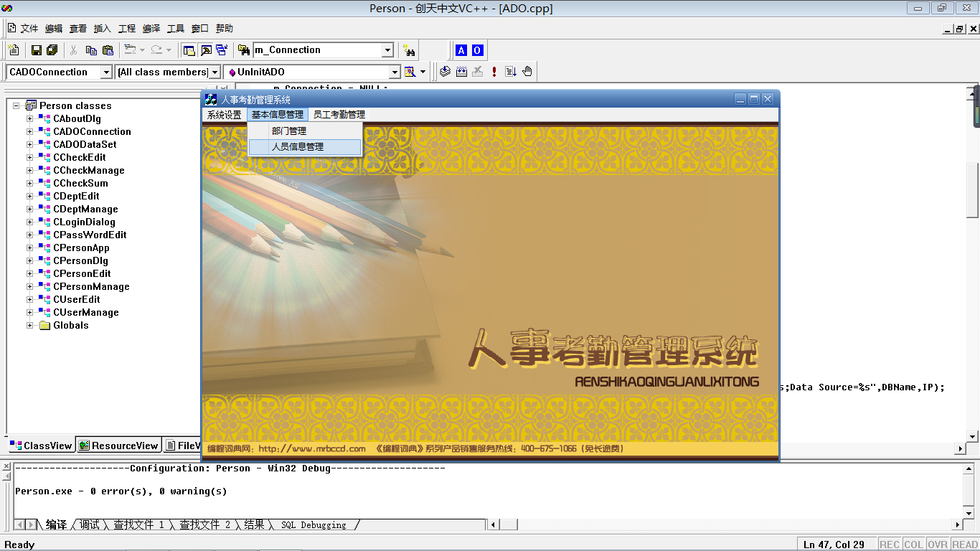Click the editor vertical scrollbar down arrow
980x551 pixels.
pyautogui.click(x=973, y=436)
